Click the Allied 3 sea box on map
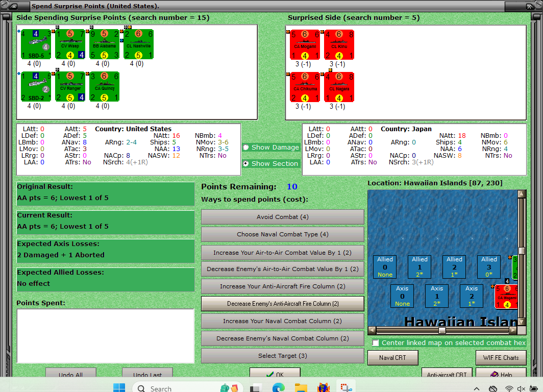Viewport: 543px width, 392px height. [489, 267]
